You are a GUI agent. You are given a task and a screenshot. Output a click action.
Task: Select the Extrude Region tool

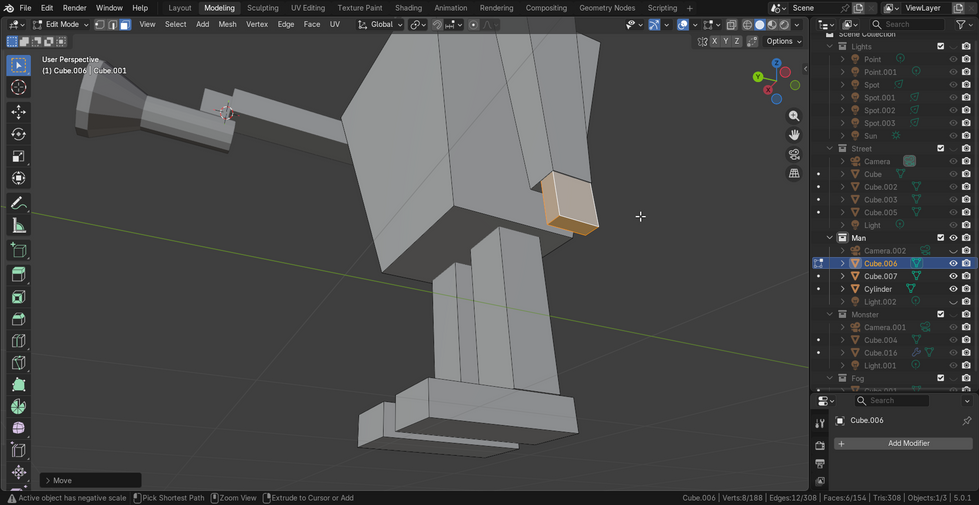(19, 275)
